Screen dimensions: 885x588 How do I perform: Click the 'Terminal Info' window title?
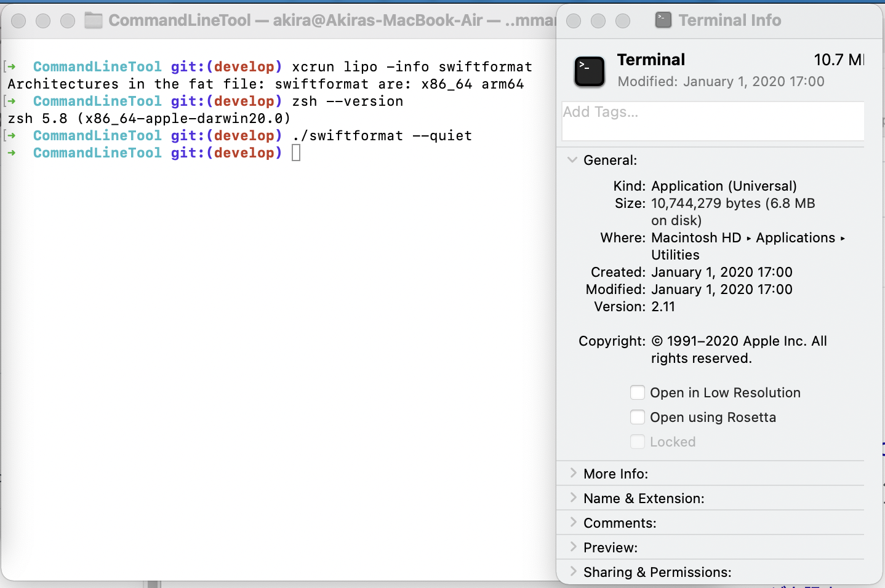click(x=730, y=20)
